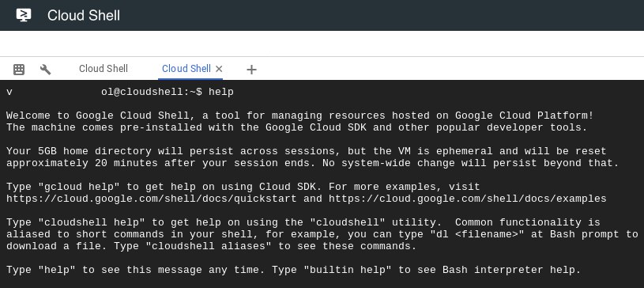
Task: Switch to the first Cloud Shell tab
Action: pyautogui.click(x=103, y=69)
